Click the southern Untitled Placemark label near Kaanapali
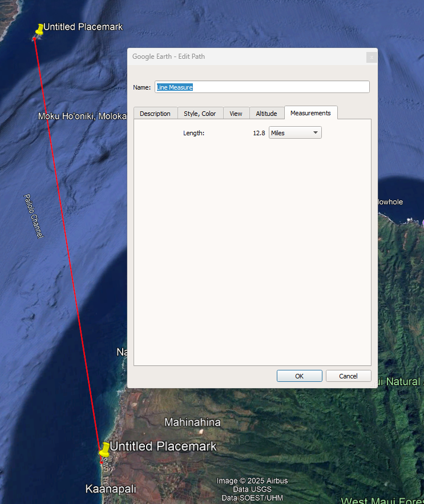Viewport: 424px width, 504px height. [x=163, y=446]
